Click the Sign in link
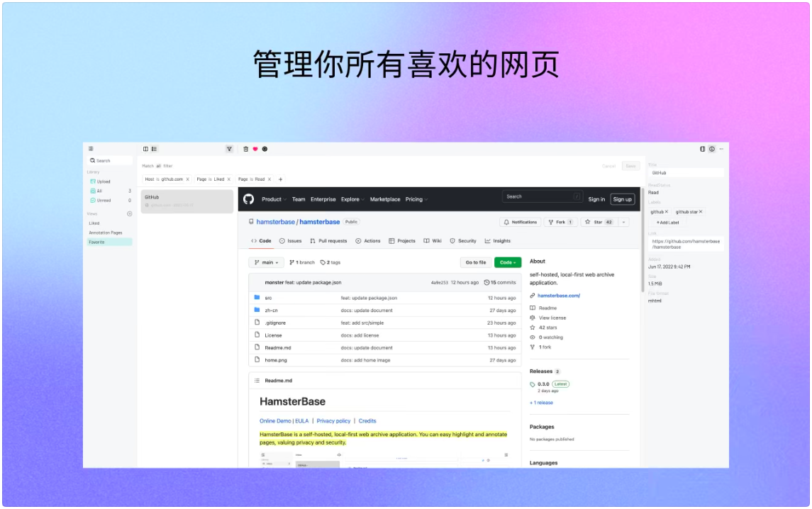Viewport: 812px width, 509px height. coord(596,199)
